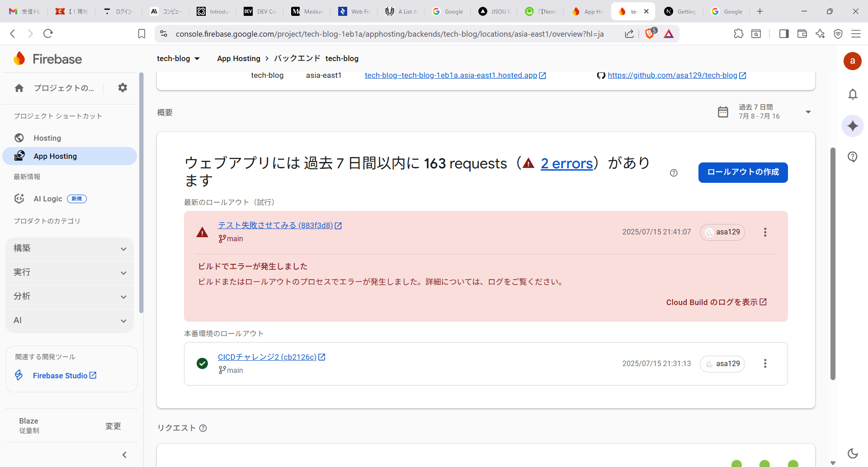Click share page icon in address bar

[x=629, y=34]
